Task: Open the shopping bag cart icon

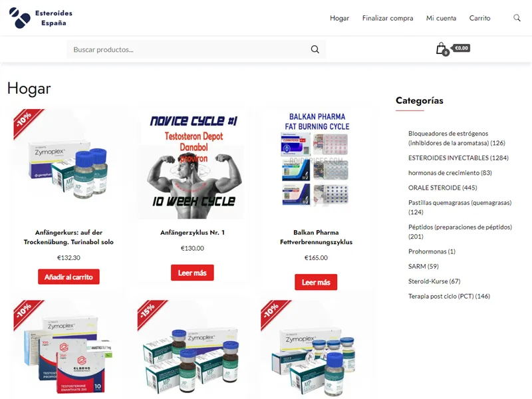Action: pos(442,49)
